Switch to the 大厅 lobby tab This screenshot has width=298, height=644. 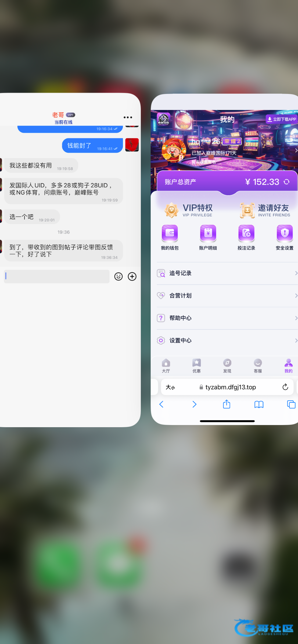166,366
